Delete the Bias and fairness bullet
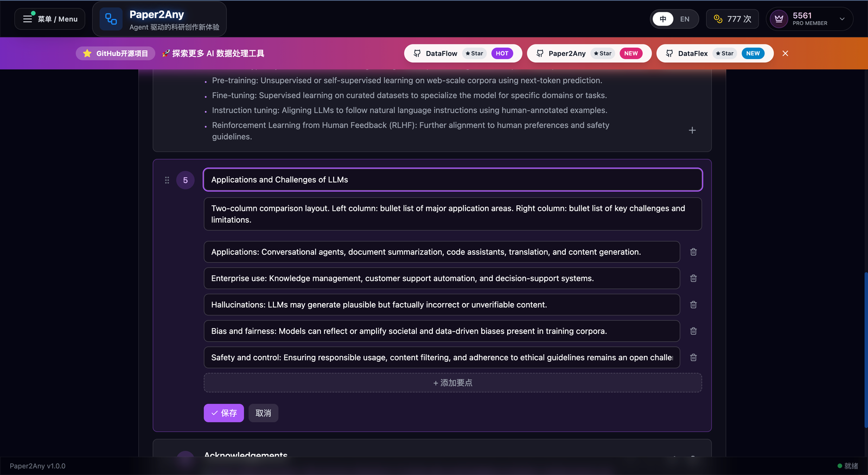The image size is (868, 475). tap(693, 331)
